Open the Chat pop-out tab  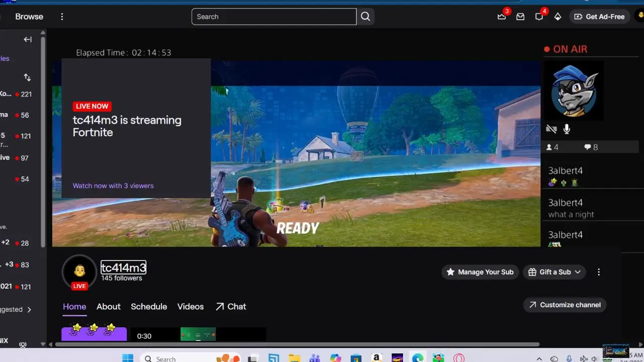click(x=231, y=307)
